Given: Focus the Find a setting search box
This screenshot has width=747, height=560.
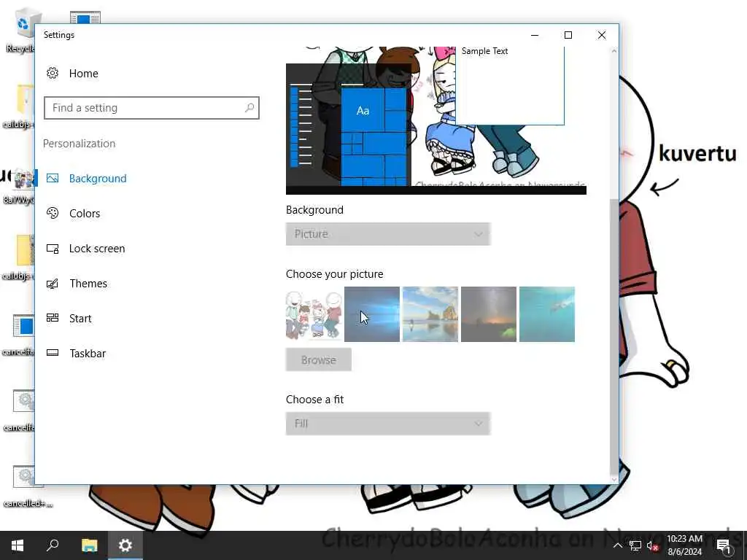Looking at the screenshot, I should click(x=152, y=108).
